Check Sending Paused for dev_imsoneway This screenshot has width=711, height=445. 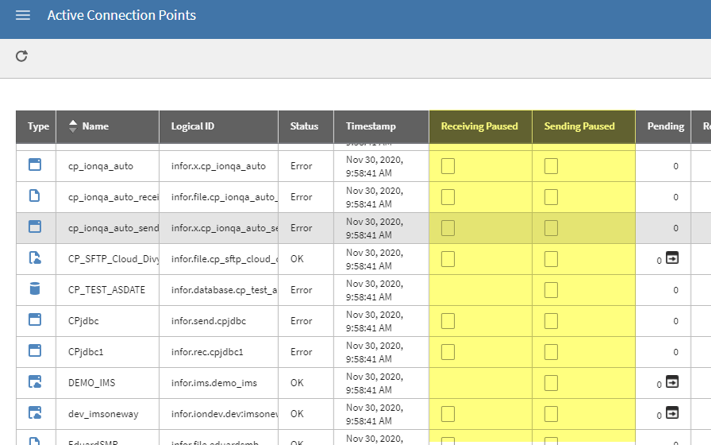click(x=551, y=413)
